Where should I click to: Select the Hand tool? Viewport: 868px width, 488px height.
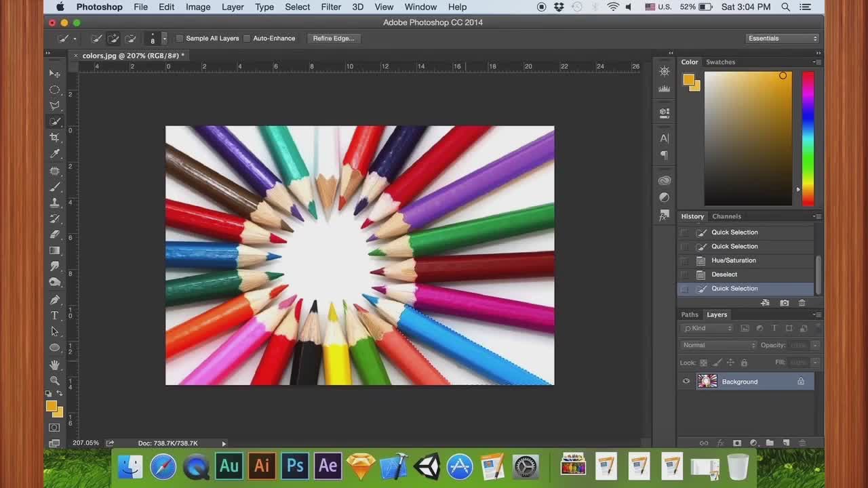55,365
